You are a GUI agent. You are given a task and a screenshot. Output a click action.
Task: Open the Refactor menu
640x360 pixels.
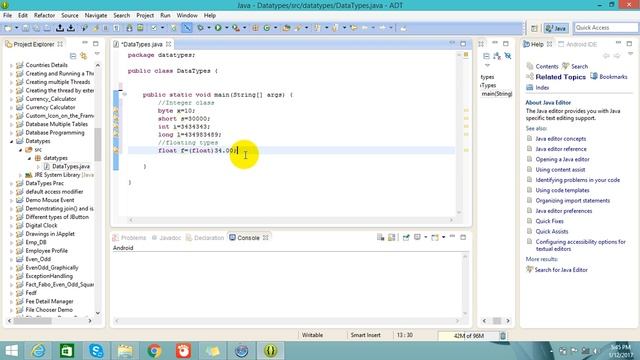tap(44, 15)
